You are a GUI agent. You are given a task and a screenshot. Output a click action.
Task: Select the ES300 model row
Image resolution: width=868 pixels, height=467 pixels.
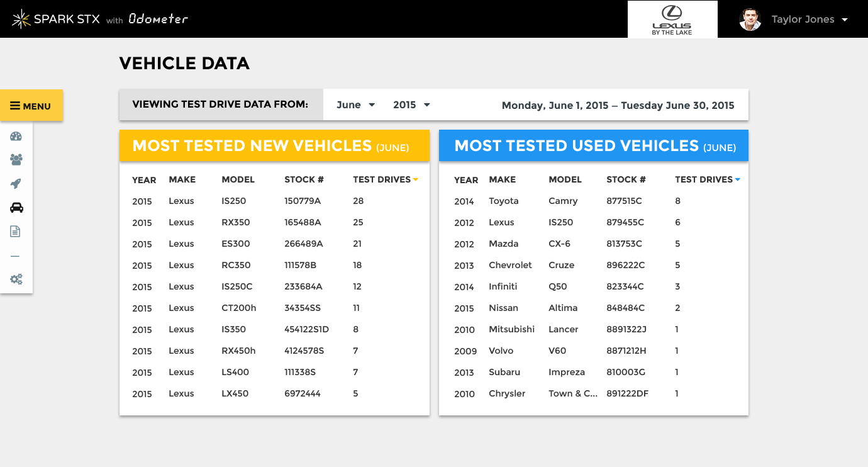pyautogui.click(x=236, y=244)
